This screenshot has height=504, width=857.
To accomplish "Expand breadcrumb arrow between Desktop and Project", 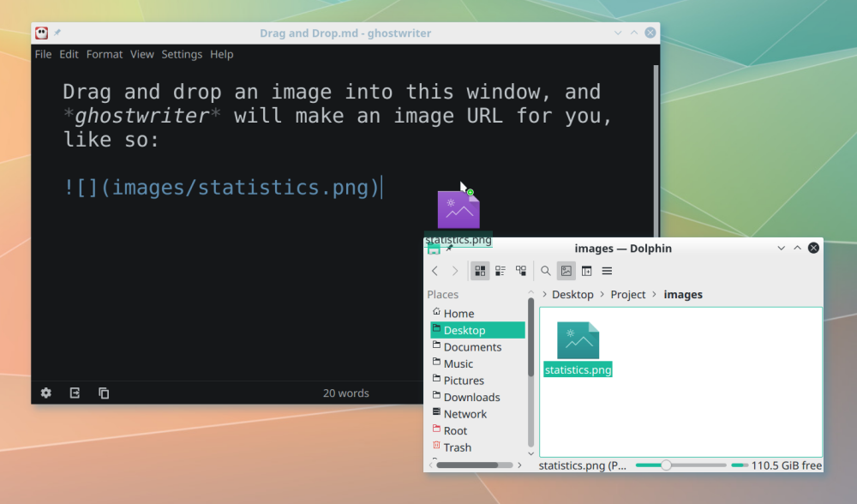I will [602, 294].
